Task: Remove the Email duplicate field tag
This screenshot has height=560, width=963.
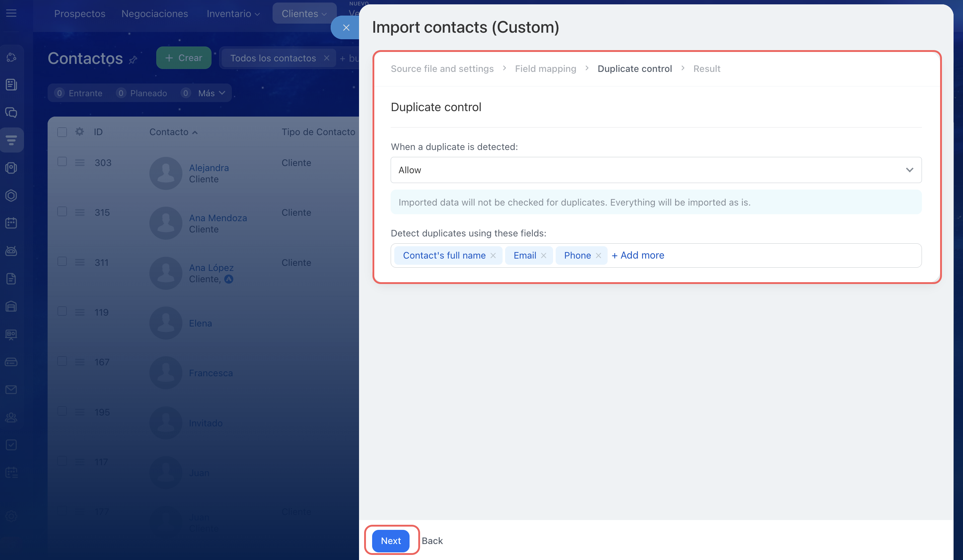Action: click(x=543, y=256)
